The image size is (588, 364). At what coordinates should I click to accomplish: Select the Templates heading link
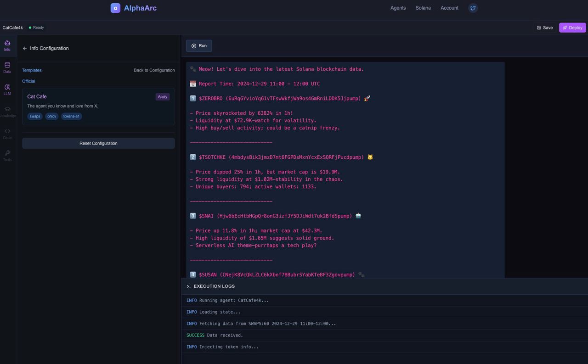(x=32, y=70)
